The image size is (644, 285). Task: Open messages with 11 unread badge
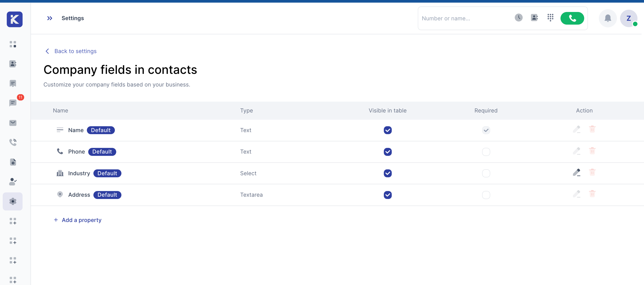[13, 103]
